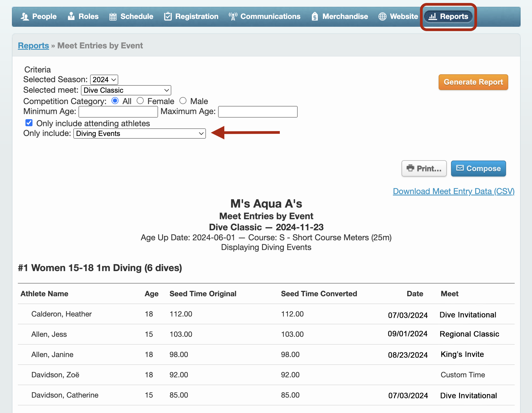This screenshot has width=532, height=413.
Task: Click the Reports bar chart icon
Action: tap(433, 16)
